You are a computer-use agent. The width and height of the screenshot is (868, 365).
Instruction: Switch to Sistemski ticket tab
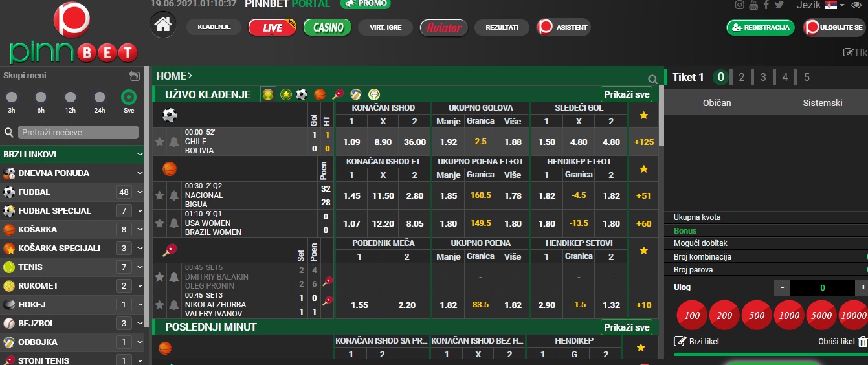pyautogui.click(x=823, y=103)
